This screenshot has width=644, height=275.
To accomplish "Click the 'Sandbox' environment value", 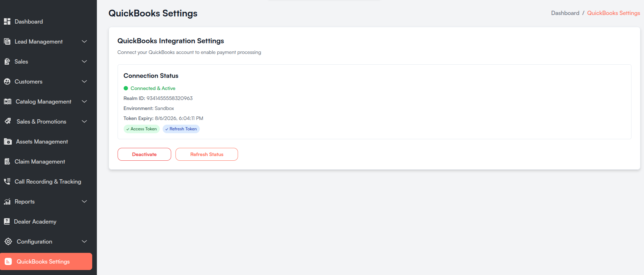I will (164, 108).
